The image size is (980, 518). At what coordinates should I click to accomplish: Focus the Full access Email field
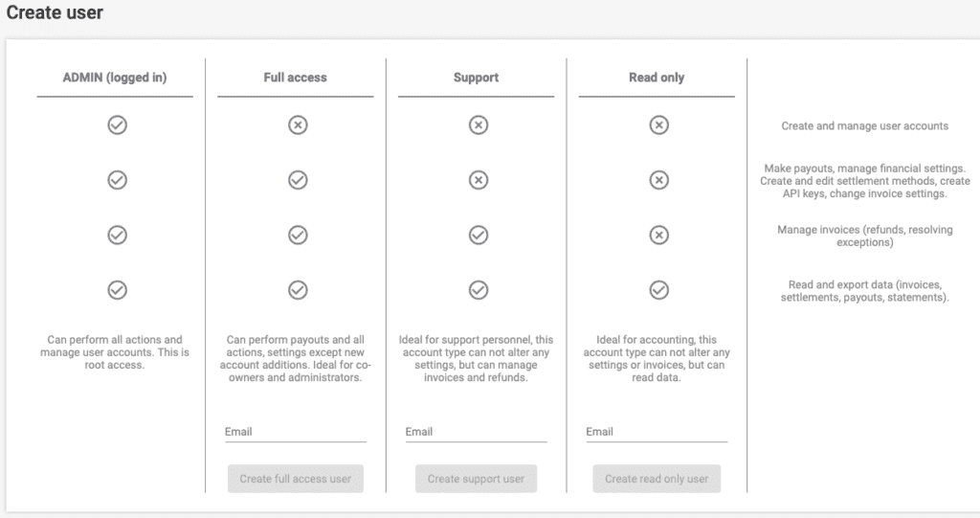coord(296,432)
